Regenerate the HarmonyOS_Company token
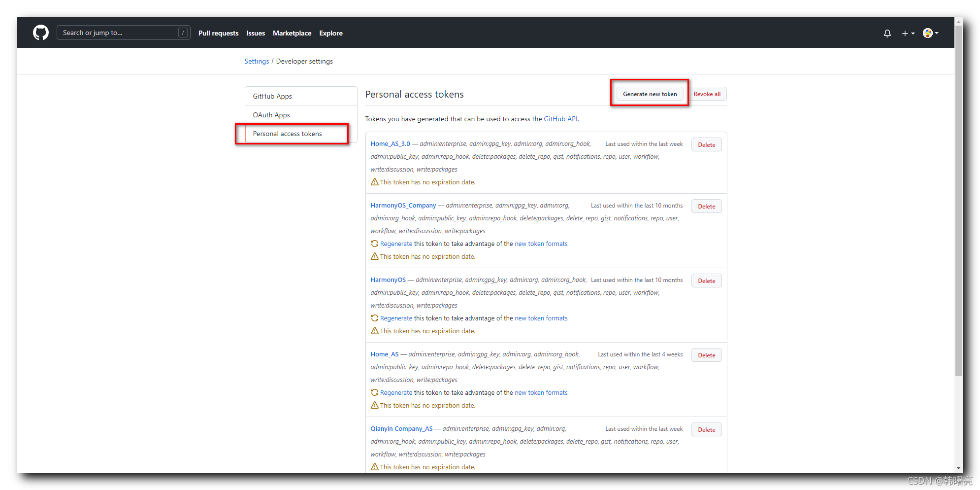The height and width of the screenshot is (490, 980). click(x=396, y=244)
